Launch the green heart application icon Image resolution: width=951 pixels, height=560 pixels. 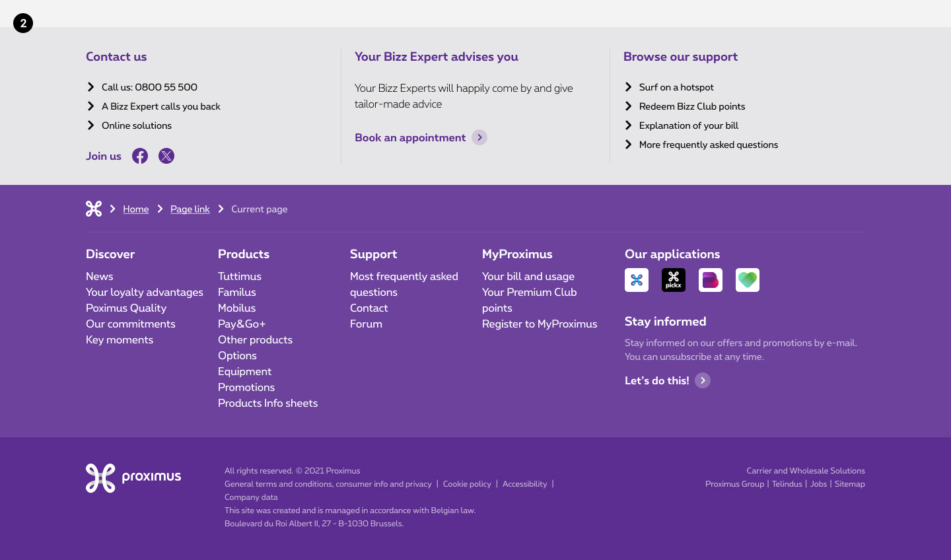[x=748, y=280]
